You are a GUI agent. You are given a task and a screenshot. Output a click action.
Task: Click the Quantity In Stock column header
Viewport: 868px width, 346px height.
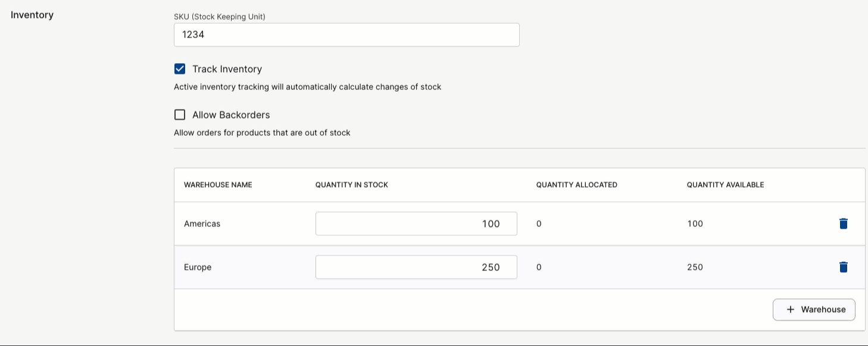pos(352,185)
